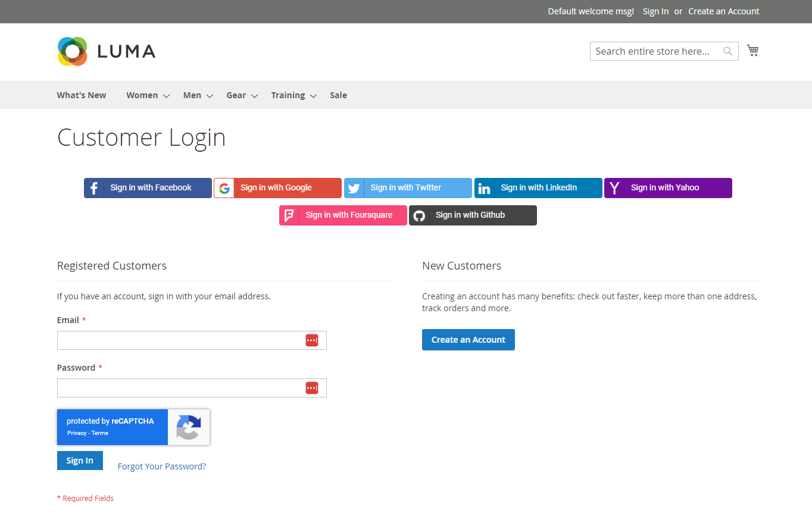This screenshot has width=812, height=523.
Task: Click Sign in with Foursquare text
Action: [x=349, y=215]
